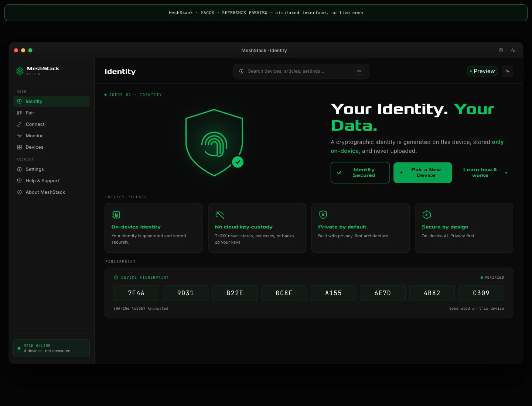The height and width of the screenshot is (406, 532).
Task: Open the Identity menu item
Action: point(52,101)
